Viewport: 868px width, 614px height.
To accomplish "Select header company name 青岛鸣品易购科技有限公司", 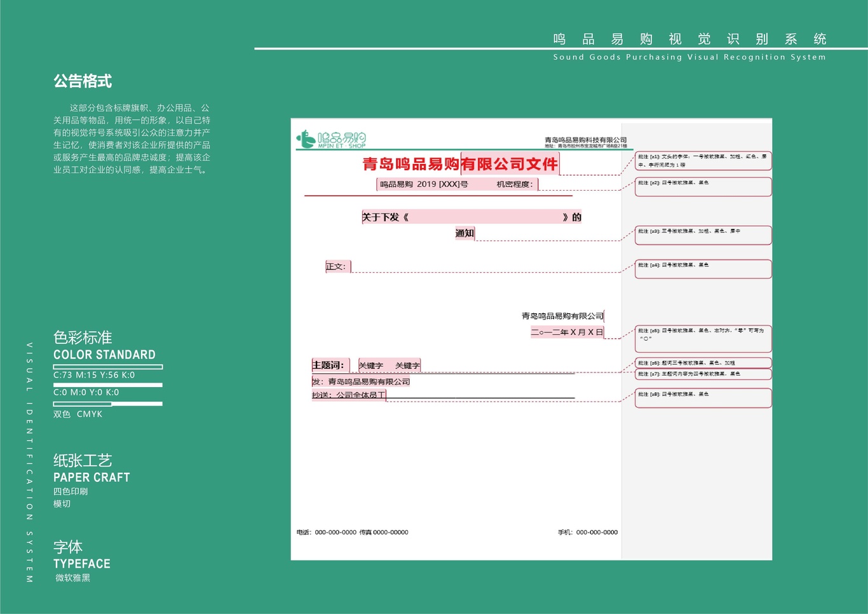I will pyautogui.click(x=586, y=140).
